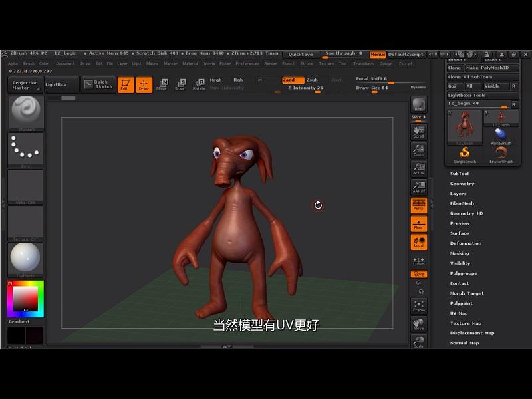Open the Preferences menu
The image size is (532, 399).
click(247, 63)
